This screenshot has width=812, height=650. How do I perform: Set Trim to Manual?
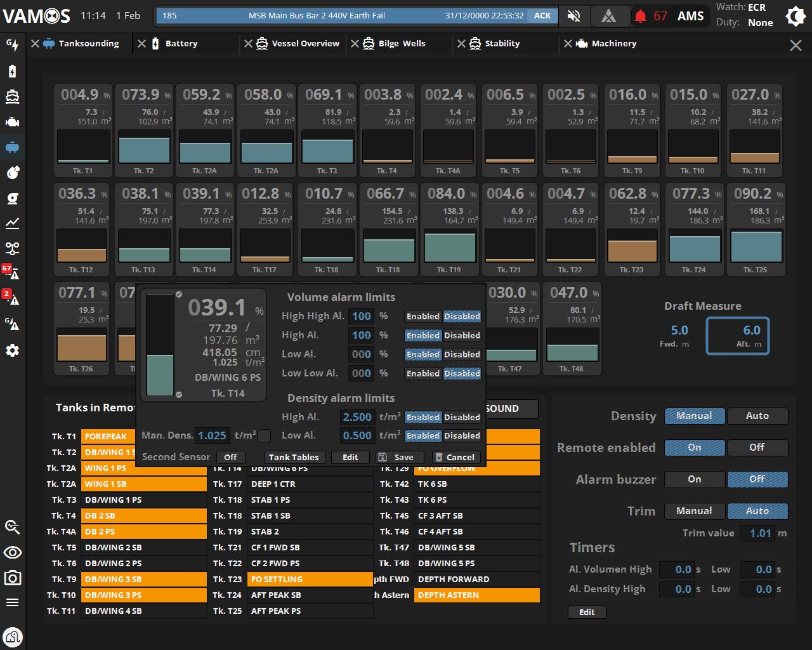pyautogui.click(x=695, y=511)
